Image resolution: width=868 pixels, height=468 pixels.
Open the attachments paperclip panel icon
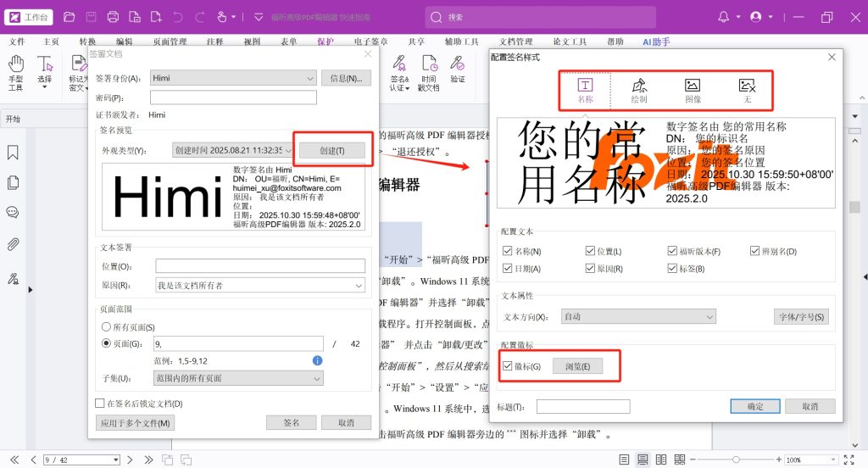tap(13, 244)
